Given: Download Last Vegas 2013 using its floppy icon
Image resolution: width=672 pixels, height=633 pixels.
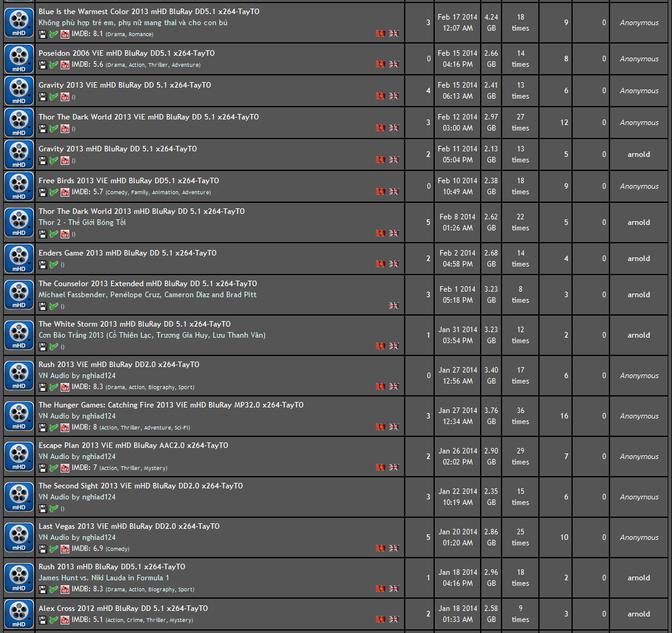Looking at the screenshot, I should (42, 548).
